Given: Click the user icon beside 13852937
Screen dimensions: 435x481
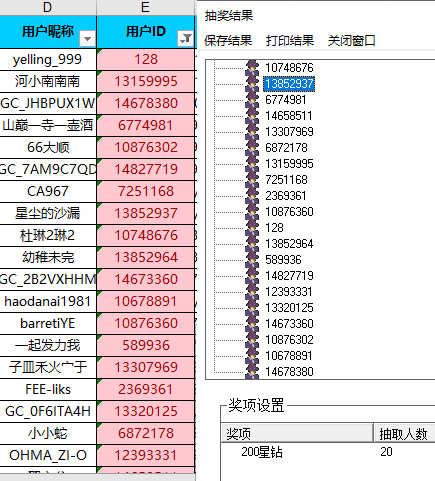Looking at the screenshot, I should pyautogui.click(x=252, y=84).
